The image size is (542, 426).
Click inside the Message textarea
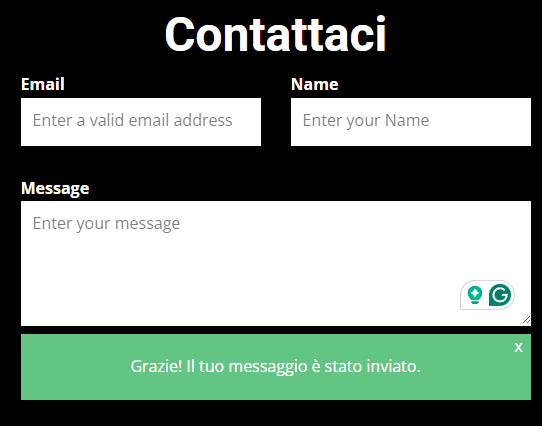click(276, 263)
